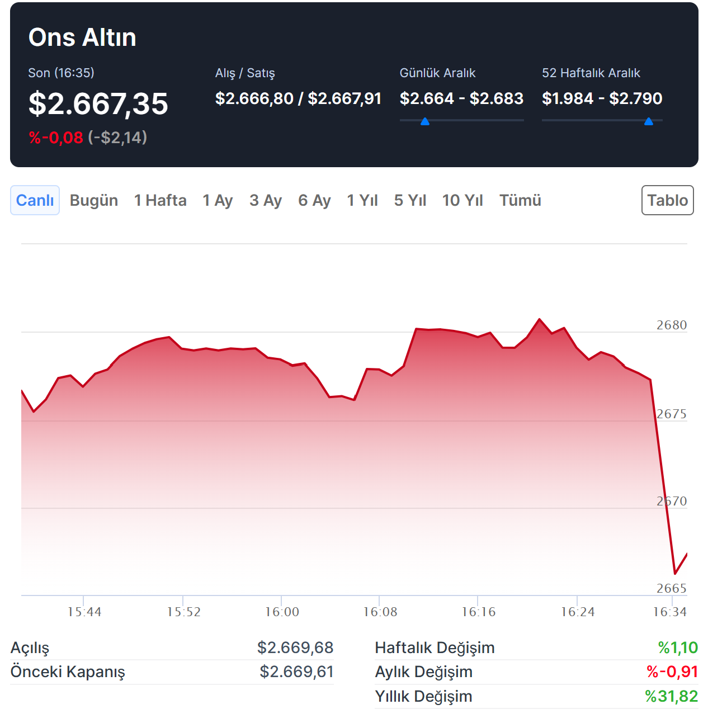
Task: Open the 6 Ay chart period
Action: (314, 200)
